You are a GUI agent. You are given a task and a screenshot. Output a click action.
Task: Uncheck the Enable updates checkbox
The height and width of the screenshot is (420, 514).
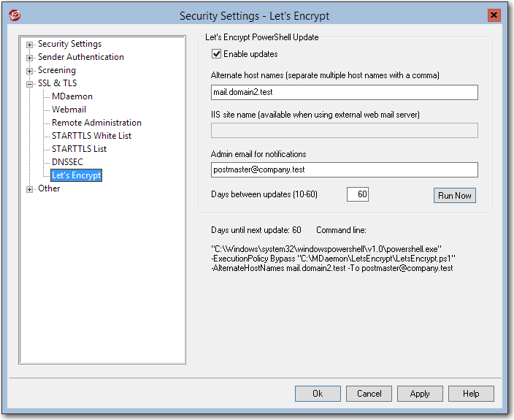point(216,54)
